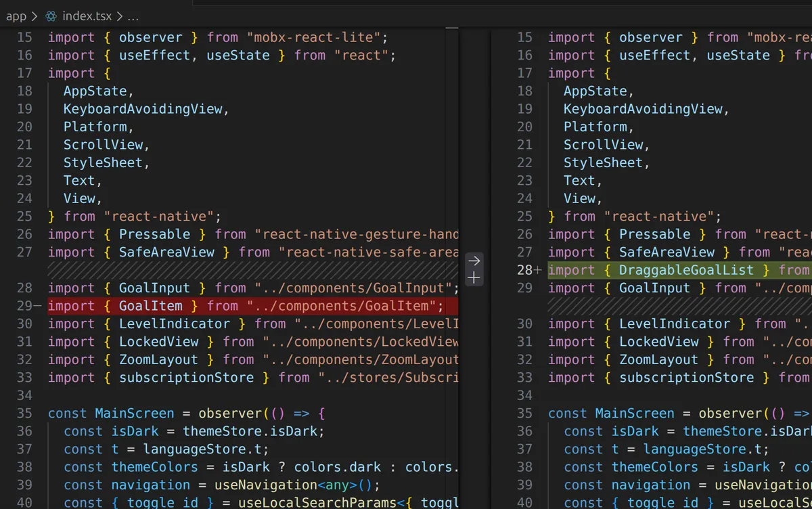Click the minus marker beside left line 29
This screenshot has height=509, width=812.
point(37,306)
